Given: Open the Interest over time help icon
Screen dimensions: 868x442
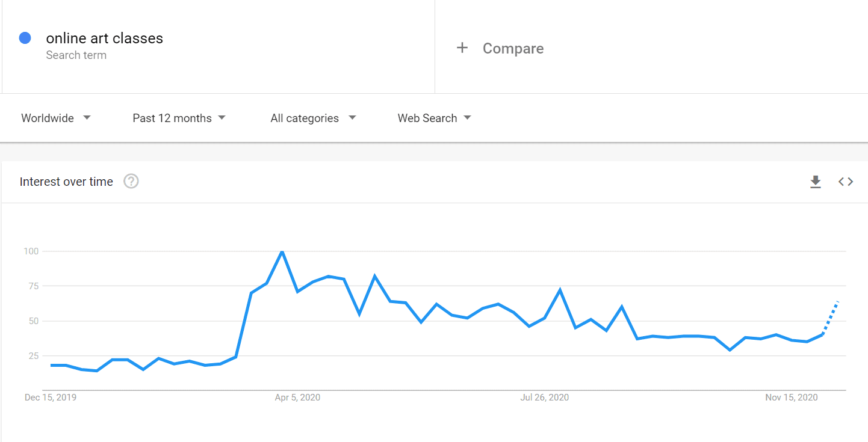Looking at the screenshot, I should click(131, 181).
